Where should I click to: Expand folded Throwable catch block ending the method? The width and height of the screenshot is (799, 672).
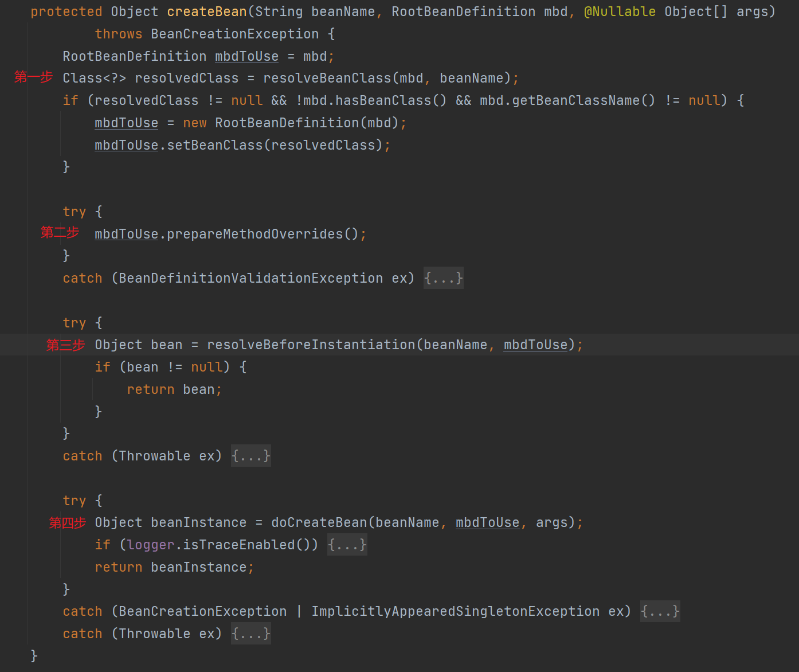[x=250, y=634]
